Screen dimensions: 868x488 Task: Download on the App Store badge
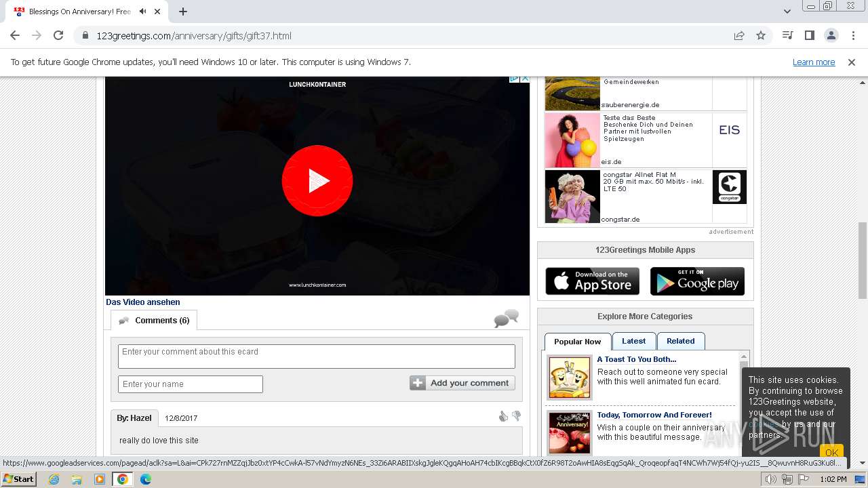point(593,281)
